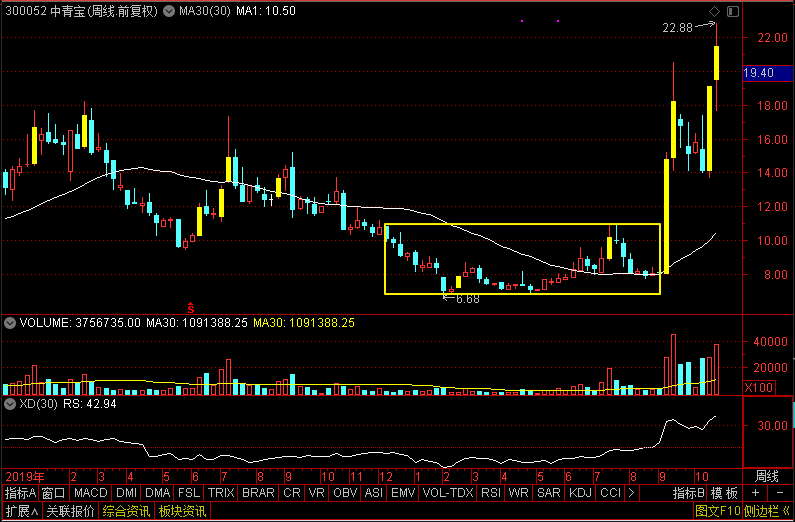This screenshot has width=795, height=522.
Task: Select the EMV indicator tab
Action: point(404,493)
